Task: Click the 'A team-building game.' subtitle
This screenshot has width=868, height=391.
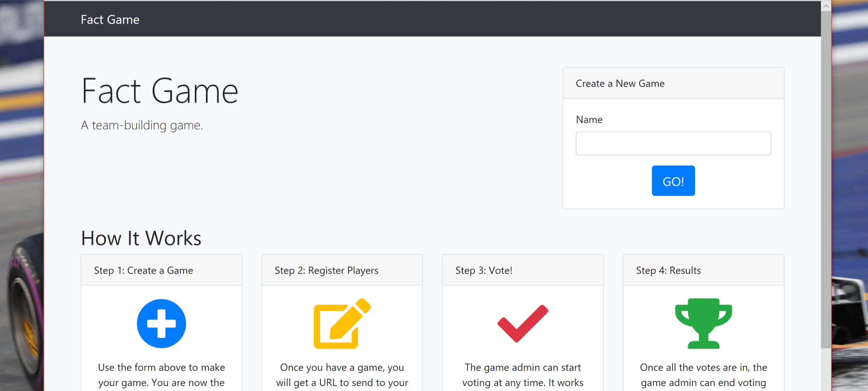Action: (x=142, y=125)
